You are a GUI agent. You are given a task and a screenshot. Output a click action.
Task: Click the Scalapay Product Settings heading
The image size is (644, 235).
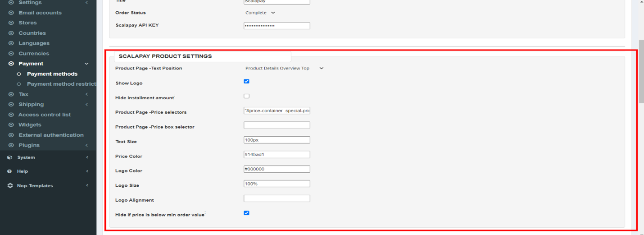(165, 56)
